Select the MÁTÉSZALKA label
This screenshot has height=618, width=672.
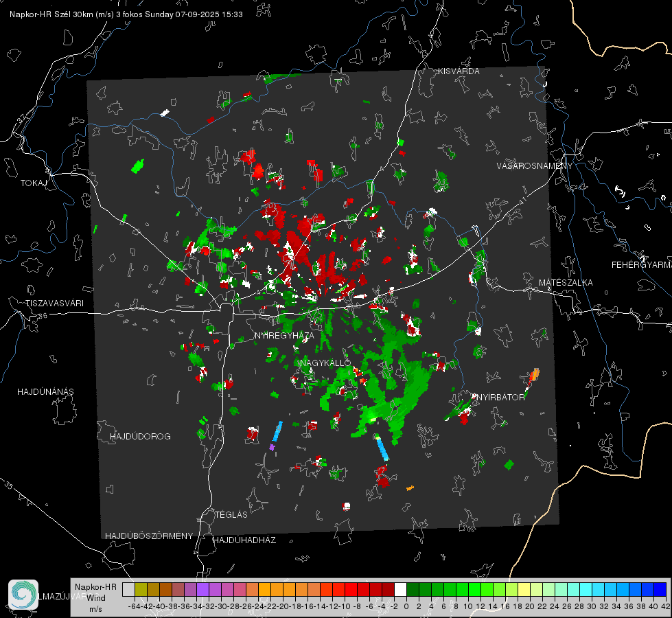point(566,282)
